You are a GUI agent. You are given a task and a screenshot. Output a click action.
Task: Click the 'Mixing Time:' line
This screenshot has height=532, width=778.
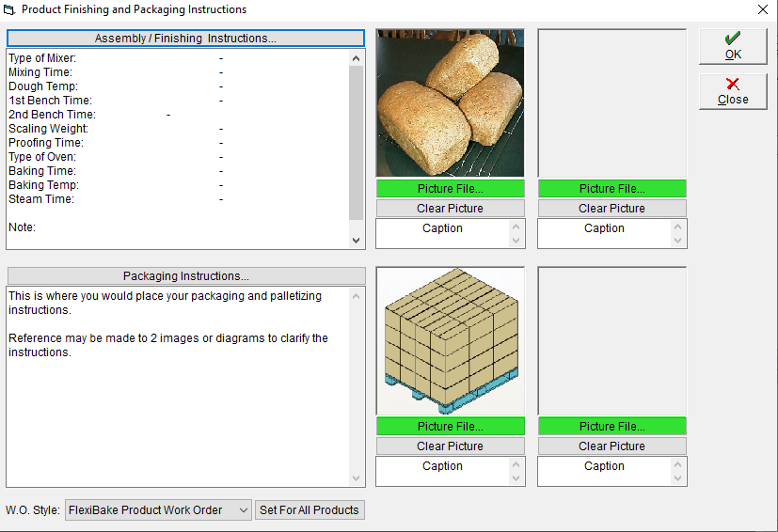click(40, 72)
